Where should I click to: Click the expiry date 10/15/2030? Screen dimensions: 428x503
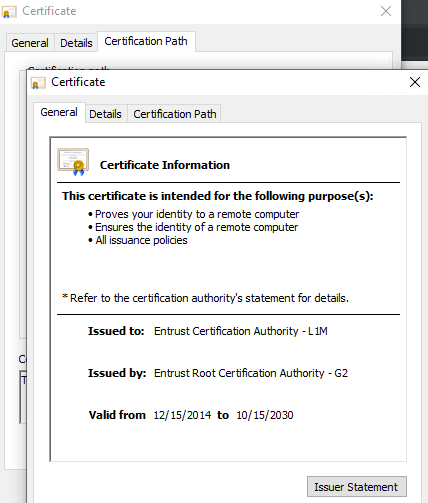tap(265, 415)
